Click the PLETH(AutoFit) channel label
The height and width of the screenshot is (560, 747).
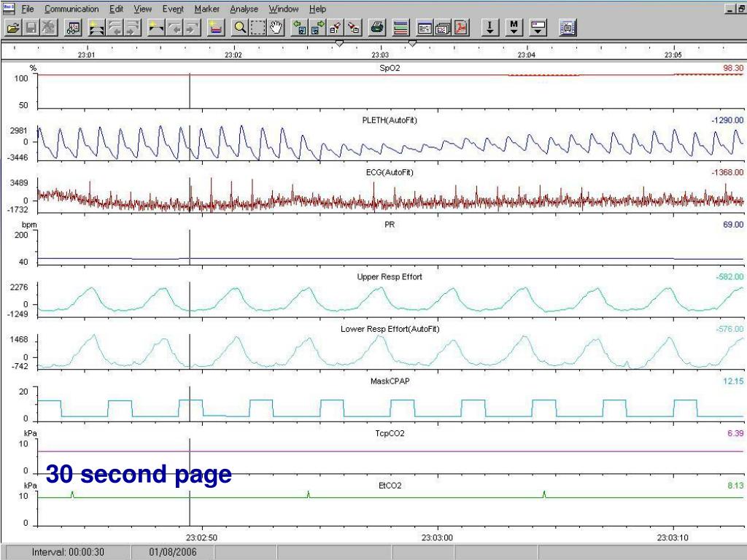coord(390,120)
